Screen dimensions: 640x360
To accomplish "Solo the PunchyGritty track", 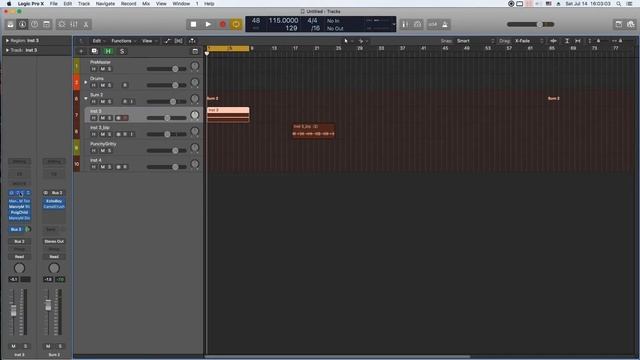I will [109, 151].
